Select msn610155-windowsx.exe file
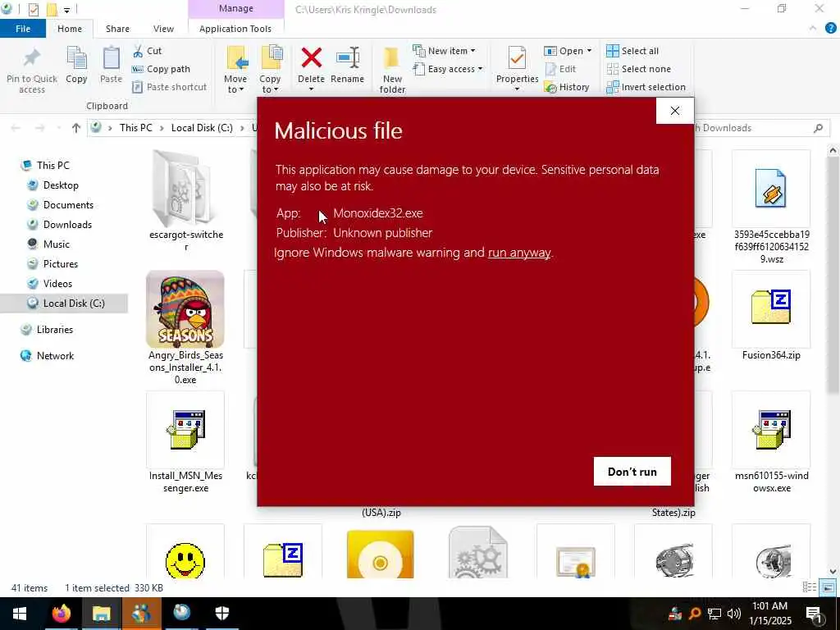 [771, 442]
